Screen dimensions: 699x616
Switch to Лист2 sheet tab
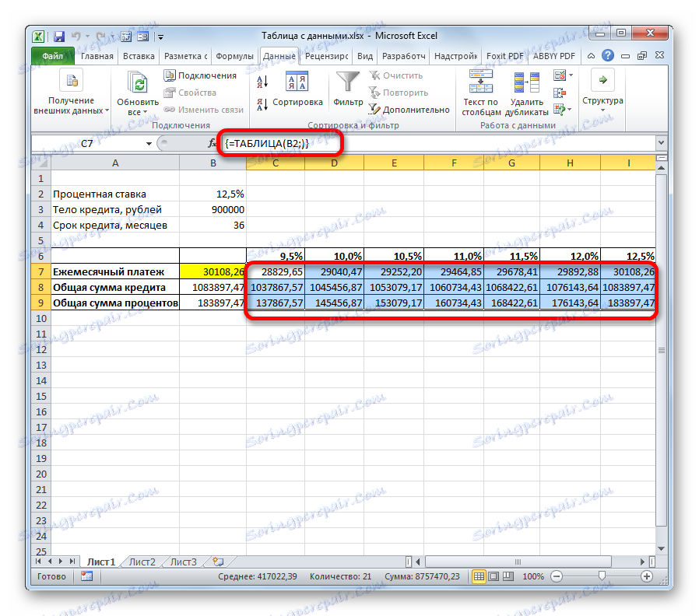click(x=142, y=562)
